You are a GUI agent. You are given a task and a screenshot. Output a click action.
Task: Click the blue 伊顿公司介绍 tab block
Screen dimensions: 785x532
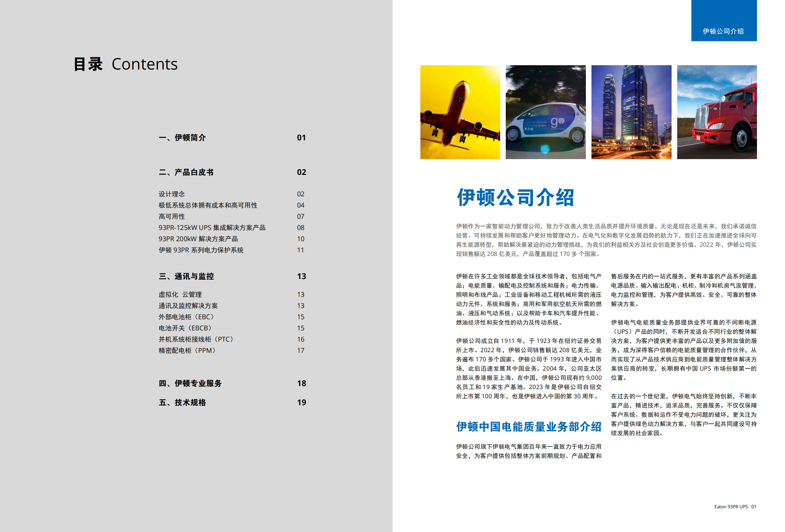[x=724, y=21]
